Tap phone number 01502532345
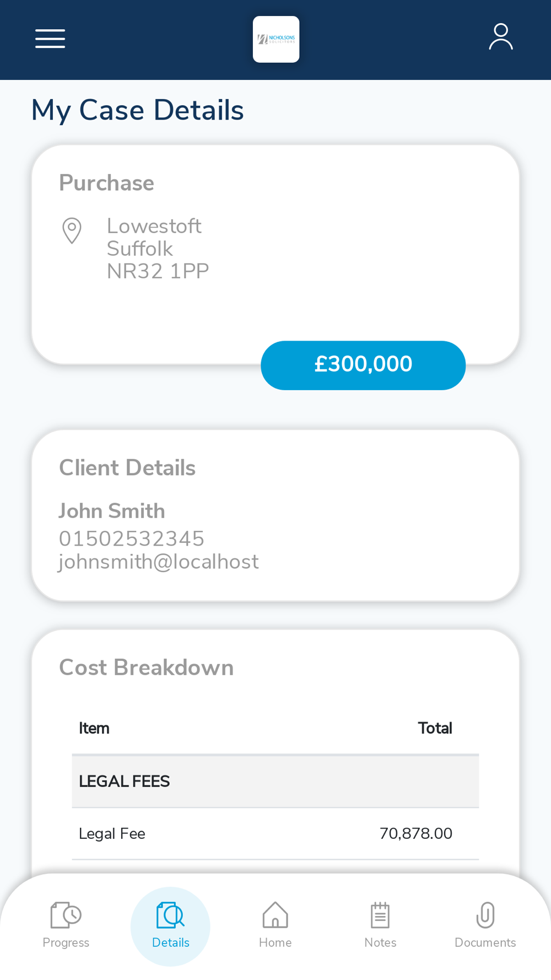This screenshot has height=980, width=551. pyautogui.click(x=132, y=539)
